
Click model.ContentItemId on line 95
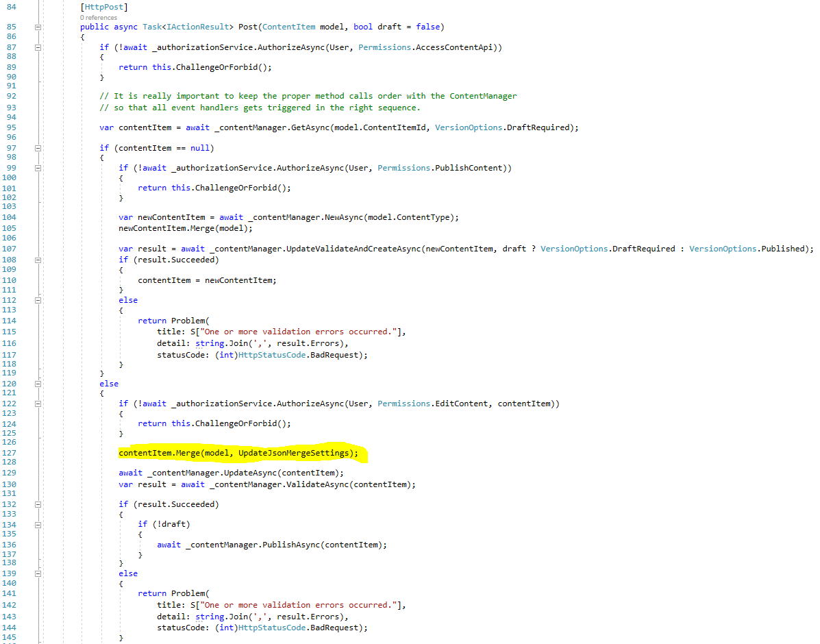point(380,127)
